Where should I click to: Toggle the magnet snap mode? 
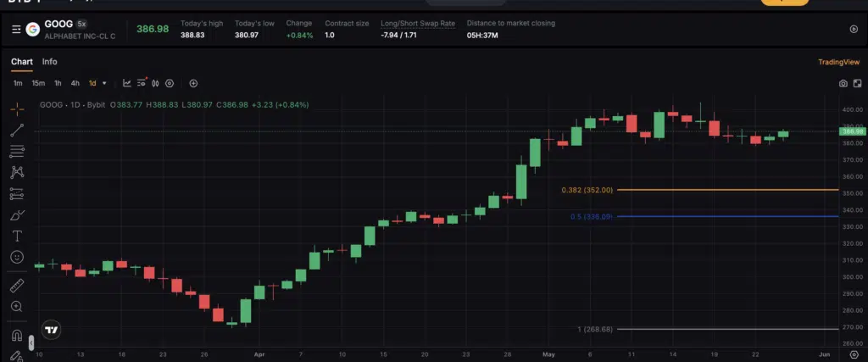coord(17,336)
